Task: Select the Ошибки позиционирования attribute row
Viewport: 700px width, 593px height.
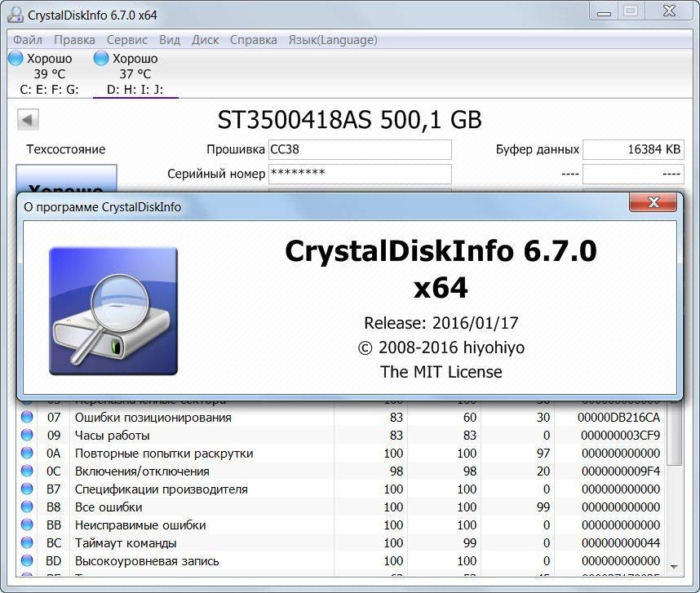Action: [341, 417]
